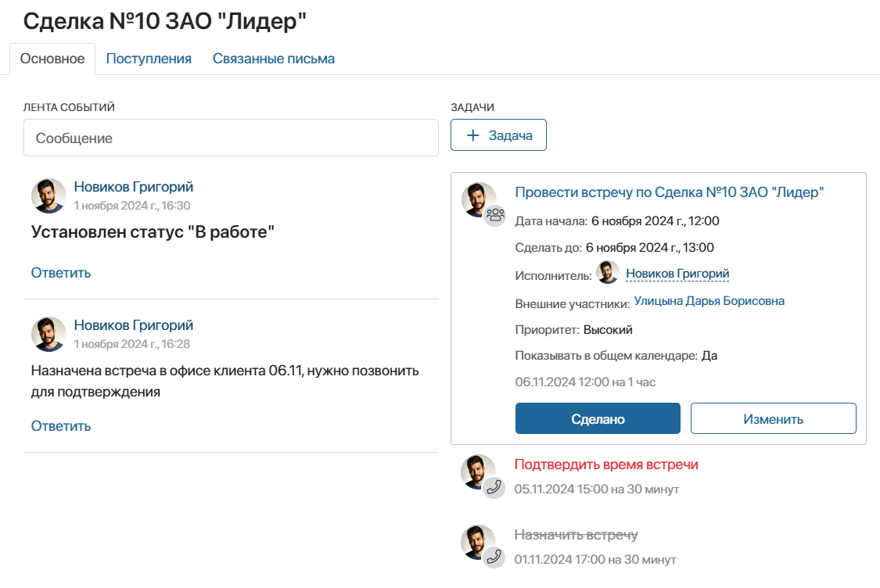Click Новиков Григорий avatar on 16:30 event
880x588 pixels.
click(x=48, y=195)
